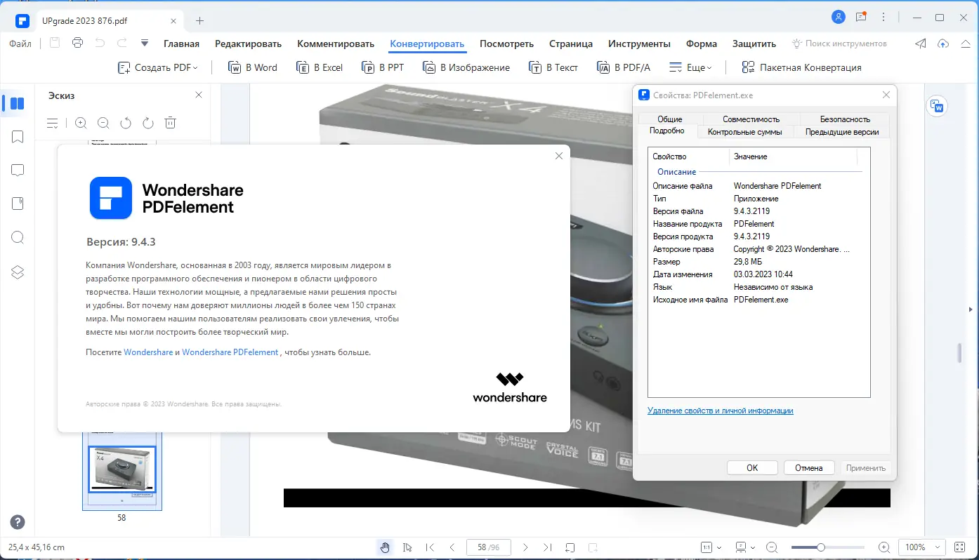Open the Wondershare PDFelement link in About dialog

pos(230,352)
